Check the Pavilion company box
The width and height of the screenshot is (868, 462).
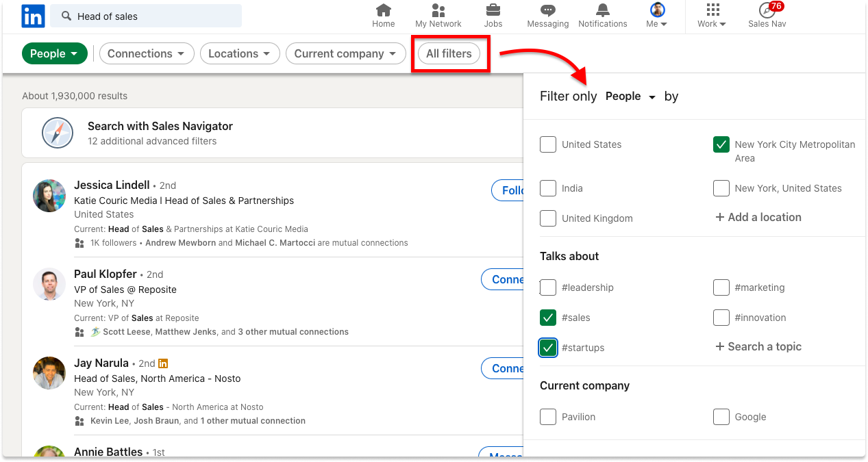(548, 417)
